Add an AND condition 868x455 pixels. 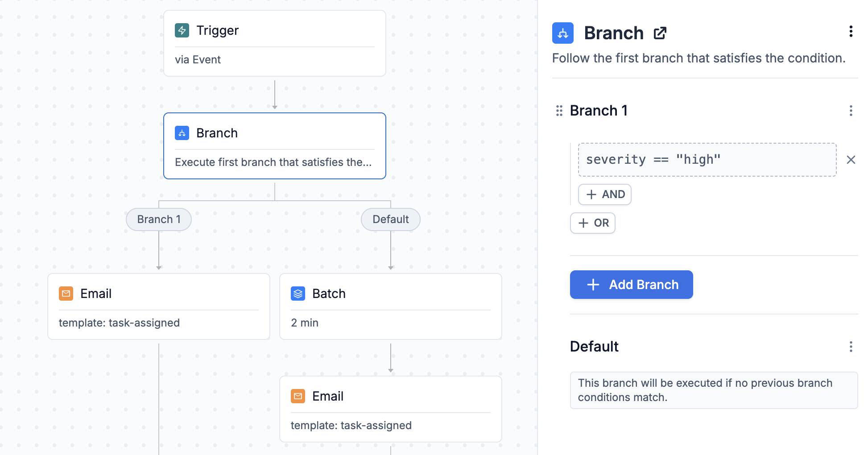tap(605, 194)
